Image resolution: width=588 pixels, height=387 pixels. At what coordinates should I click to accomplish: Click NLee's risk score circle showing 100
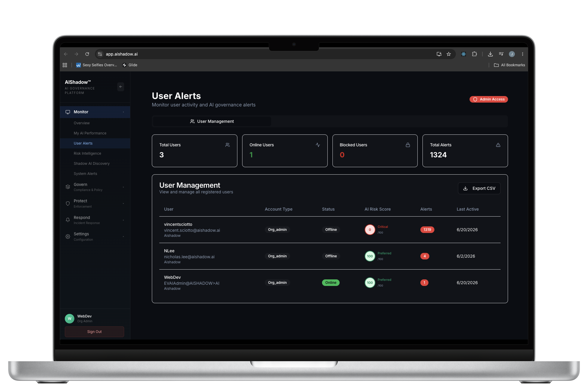(x=370, y=256)
